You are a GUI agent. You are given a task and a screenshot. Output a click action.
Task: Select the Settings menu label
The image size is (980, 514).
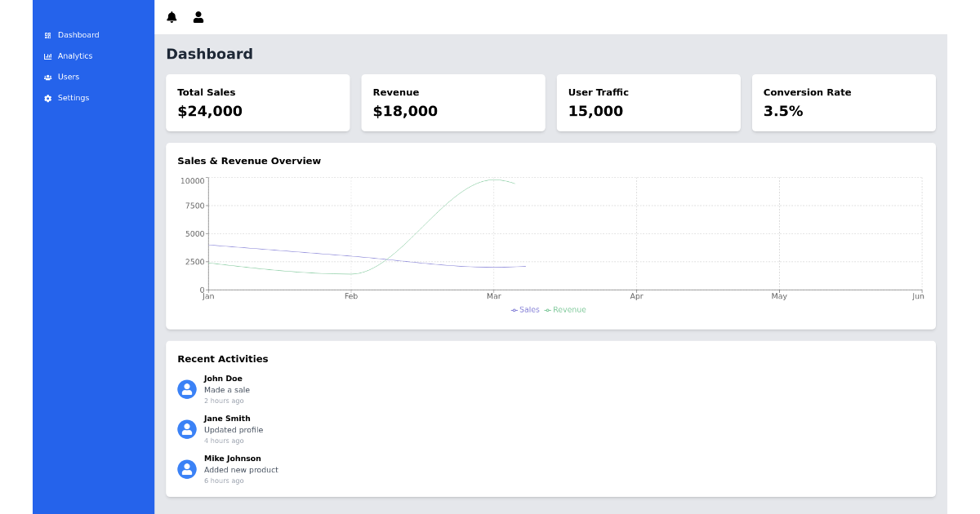click(x=73, y=98)
